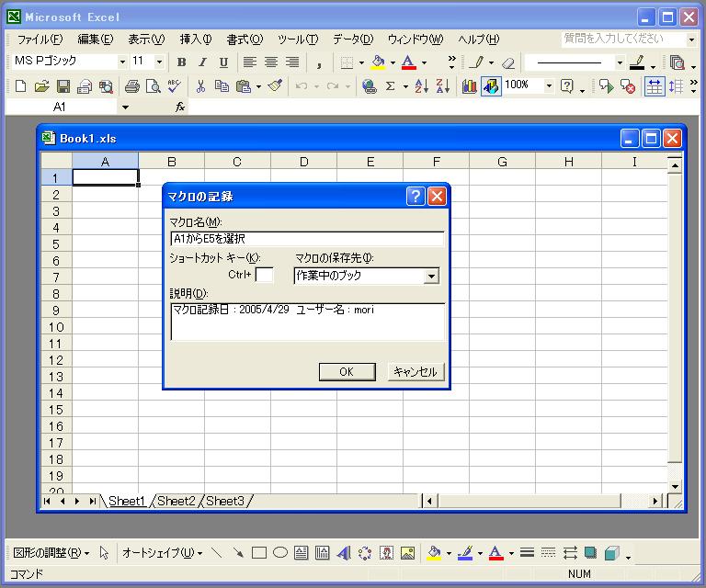Viewport: 706px width, 588px height.
Task: Copy the selection
Action: pos(222,86)
